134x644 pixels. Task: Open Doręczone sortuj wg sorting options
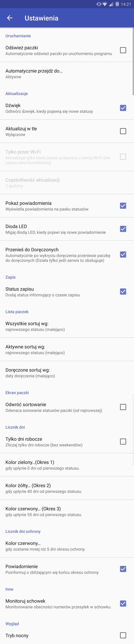[x=67, y=373]
